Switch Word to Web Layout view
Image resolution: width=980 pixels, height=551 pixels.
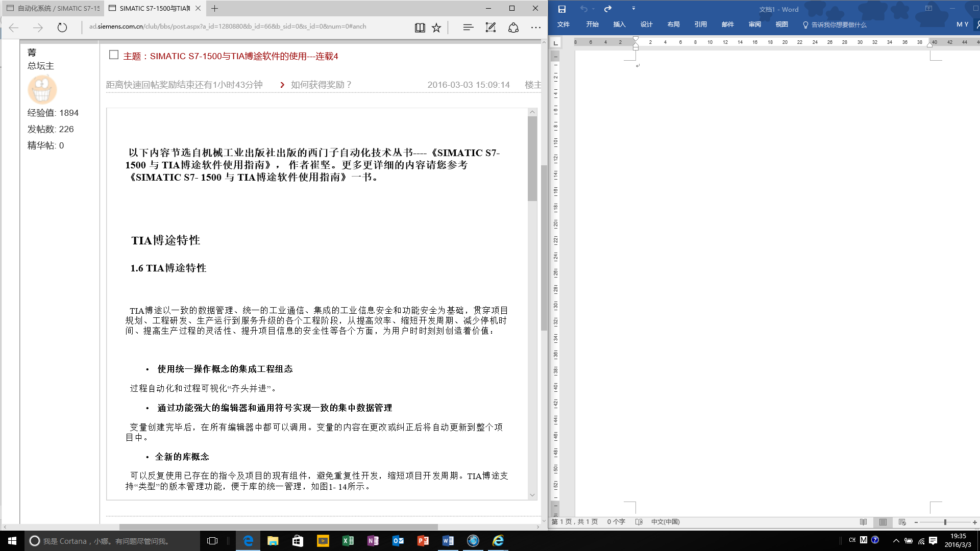pyautogui.click(x=902, y=522)
